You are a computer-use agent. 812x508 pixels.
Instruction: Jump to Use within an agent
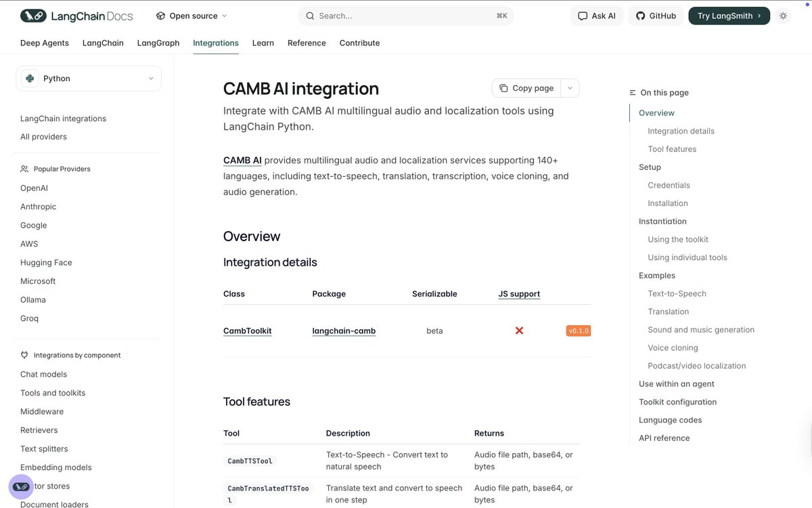(677, 384)
